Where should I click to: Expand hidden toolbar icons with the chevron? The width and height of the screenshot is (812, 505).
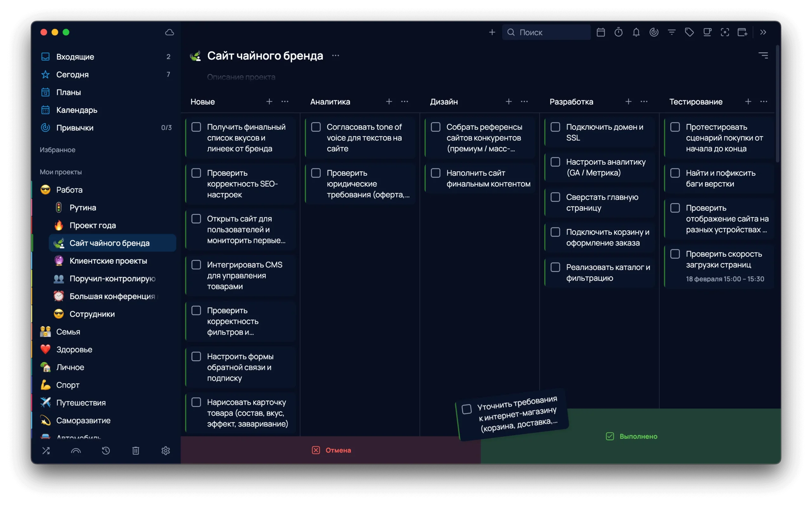pos(764,32)
